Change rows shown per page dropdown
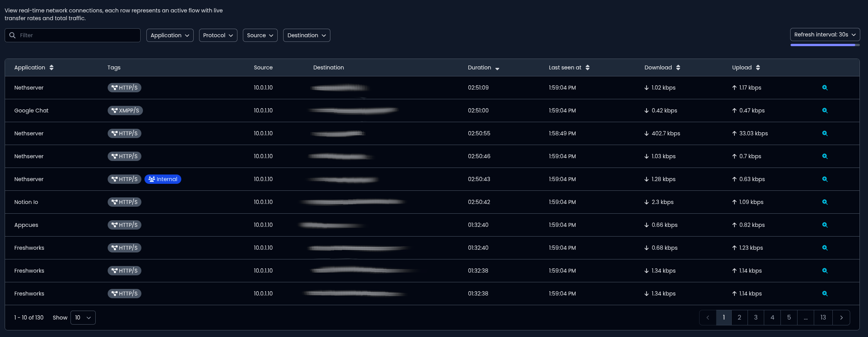This screenshot has width=868, height=337. (x=83, y=318)
